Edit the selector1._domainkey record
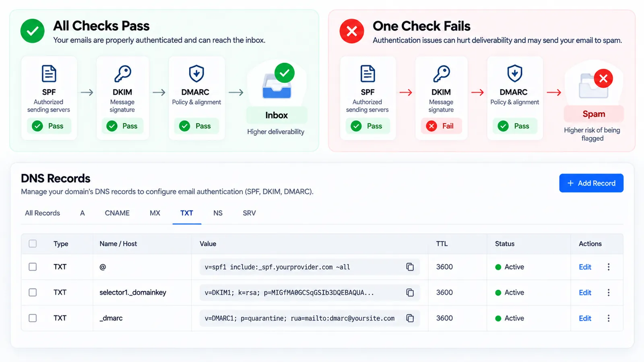Image resolution: width=644 pixels, height=362 pixels. pos(585,293)
